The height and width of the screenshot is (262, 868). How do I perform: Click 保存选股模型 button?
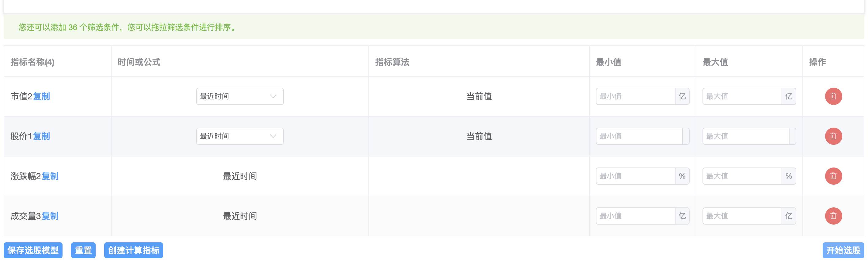(x=33, y=250)
